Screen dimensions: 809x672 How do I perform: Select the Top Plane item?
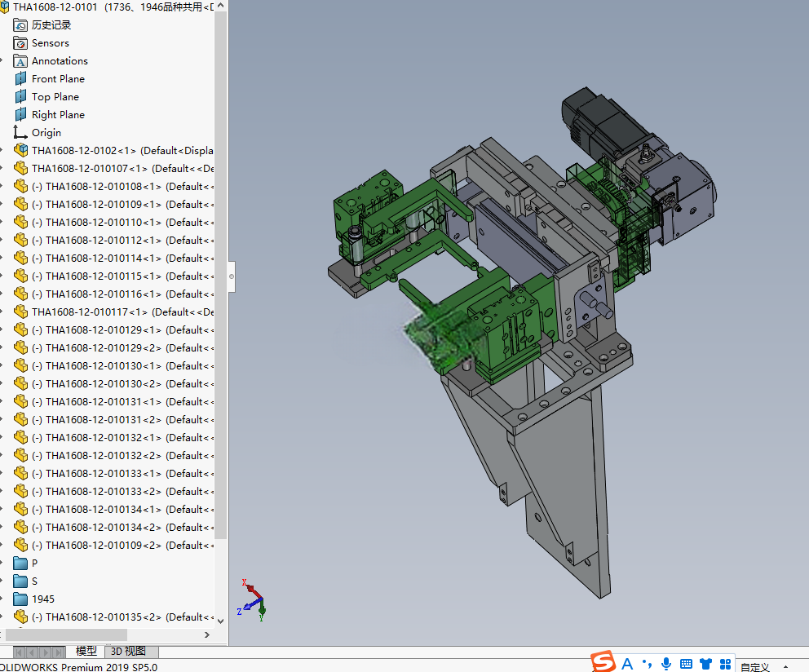(x=55, y=97)
